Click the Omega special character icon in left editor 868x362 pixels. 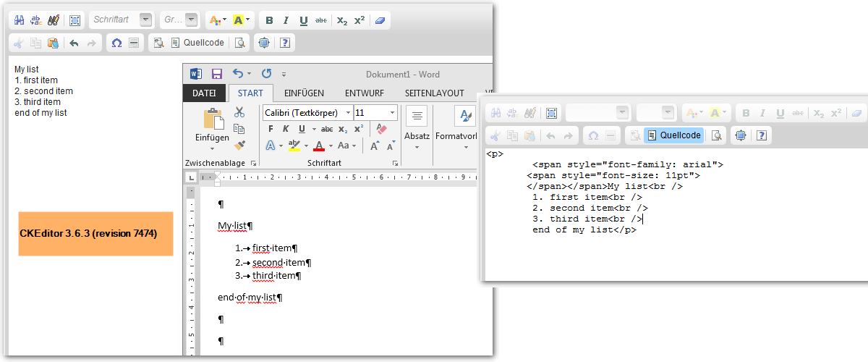(x=116, y=43)
